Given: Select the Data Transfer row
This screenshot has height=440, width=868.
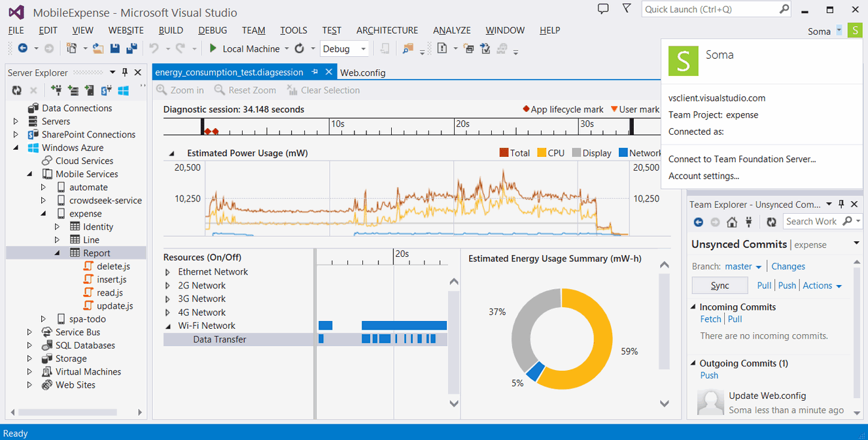Looking at the screenshot, I should tap(238, 339).
